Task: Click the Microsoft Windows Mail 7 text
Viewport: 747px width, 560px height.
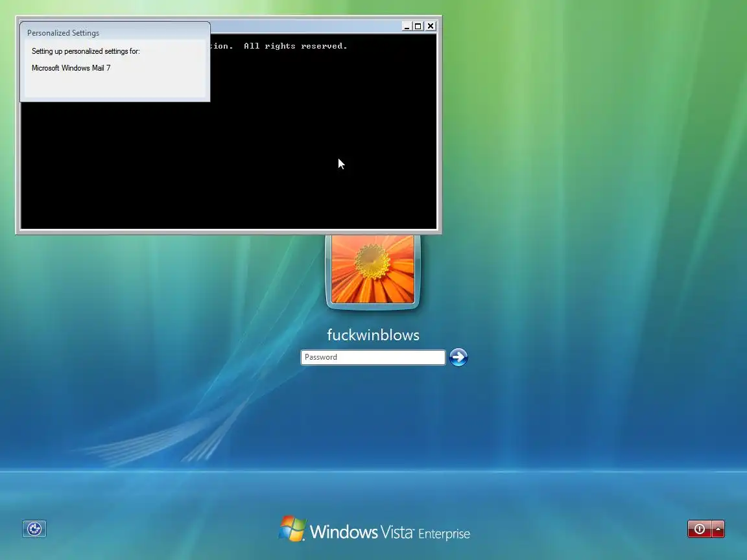Action: coord(71,68)
